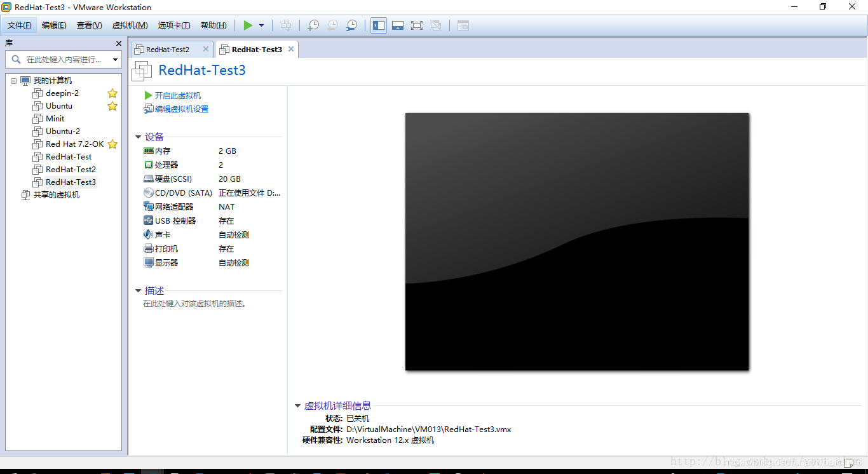Click 开启此虚拟机 to power on
This screenshot has height=474, width=868.
(x=175, y=95)
